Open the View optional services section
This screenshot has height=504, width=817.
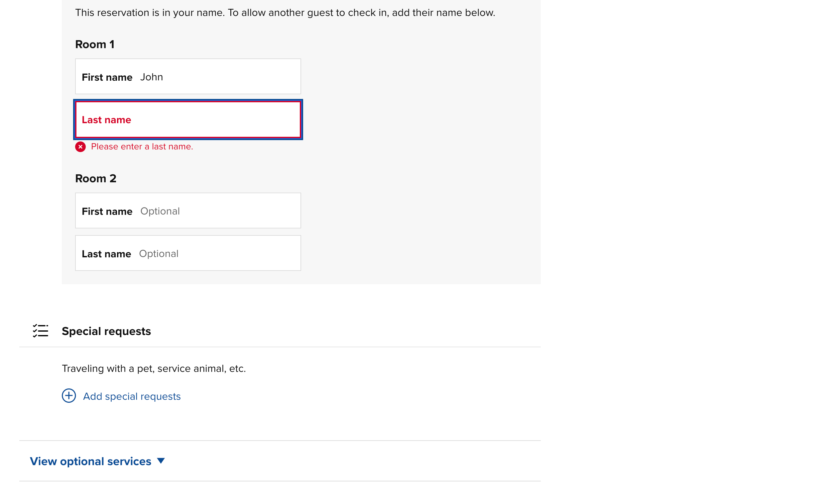[x=91, y=461]
